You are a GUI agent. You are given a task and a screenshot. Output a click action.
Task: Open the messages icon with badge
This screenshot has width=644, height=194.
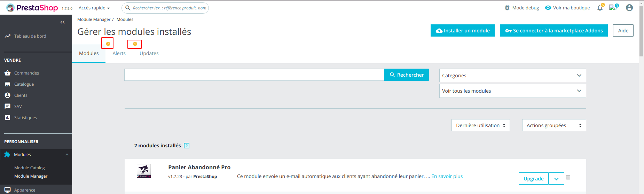pyautogui.click(x=613, y=7)
